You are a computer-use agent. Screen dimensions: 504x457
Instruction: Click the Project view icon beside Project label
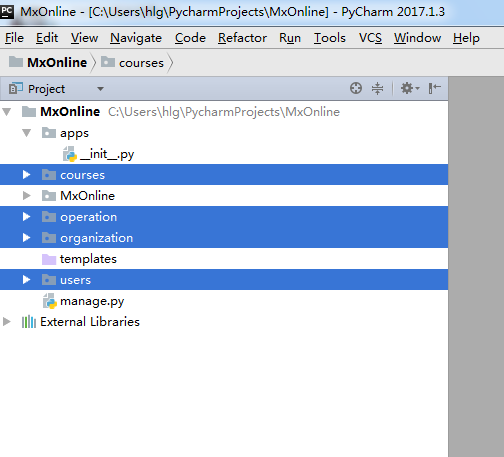[15, 89]
